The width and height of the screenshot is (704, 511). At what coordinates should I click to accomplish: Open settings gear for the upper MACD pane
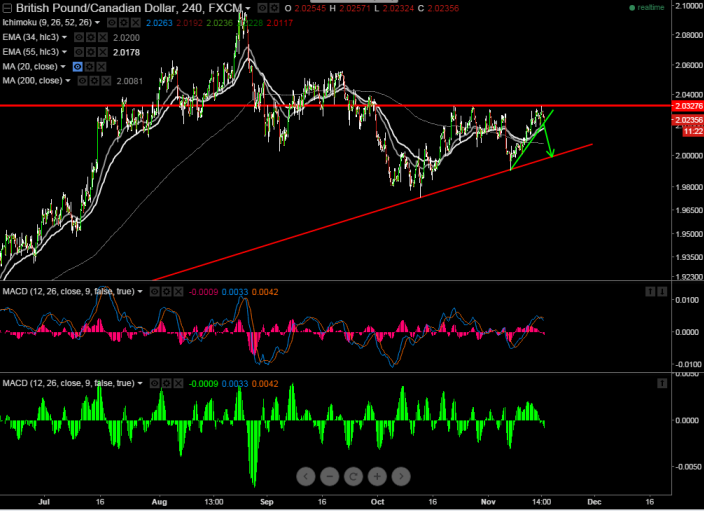[167, 292]
